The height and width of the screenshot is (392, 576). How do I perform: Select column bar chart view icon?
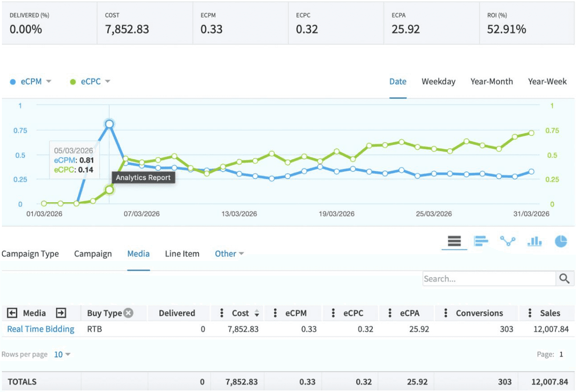[535, 242]
